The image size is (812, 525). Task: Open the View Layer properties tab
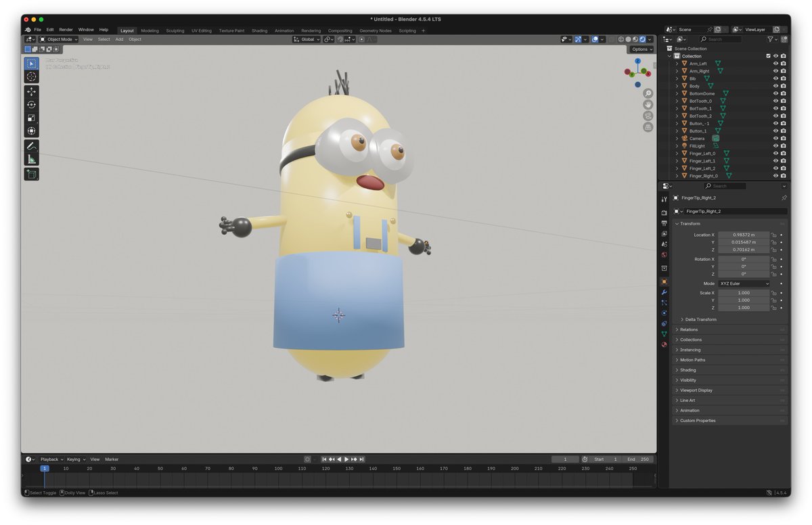pyautogui.click(x=664, y=233)
